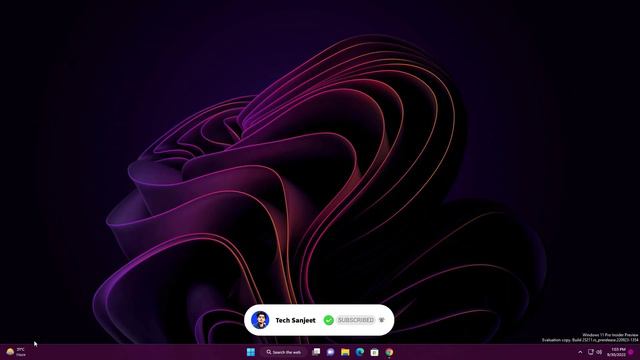
Task: Open Microsoft Store from the taskbar
Action: point(374,352)
